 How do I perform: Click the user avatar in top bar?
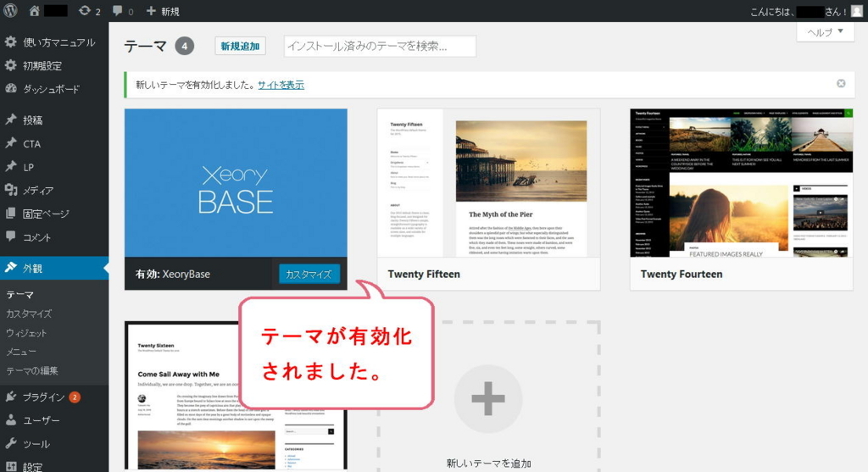click(x=856, y=11)
